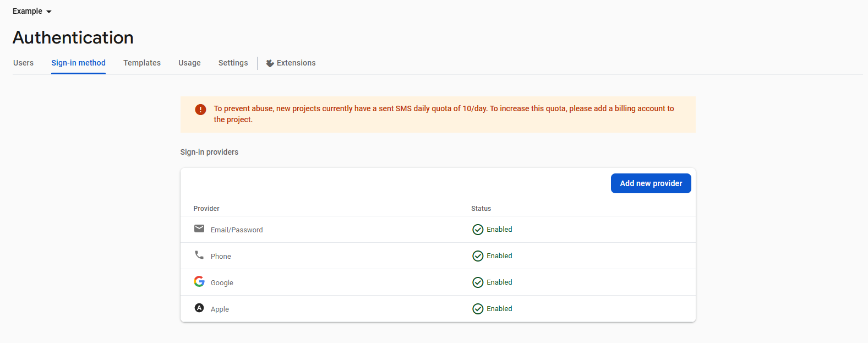Click the Apple provider icon
This screenshot has height=343, width=868.
point(199,308)
